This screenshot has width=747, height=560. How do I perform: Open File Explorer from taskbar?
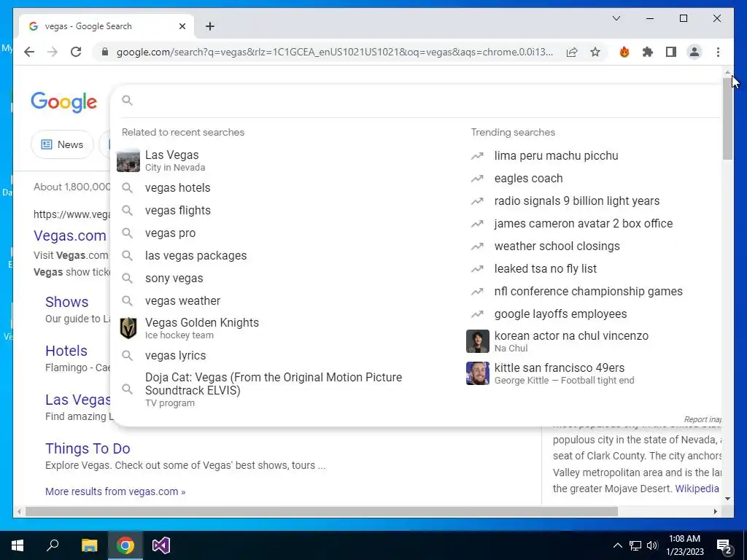(89, 545)
